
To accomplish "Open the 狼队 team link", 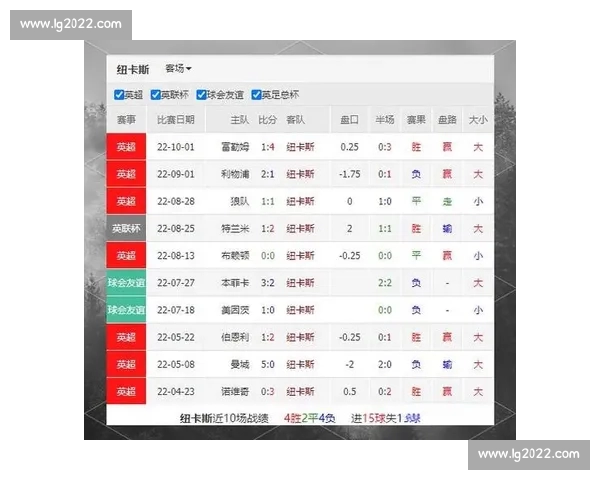I will click(x=240, y=201).
